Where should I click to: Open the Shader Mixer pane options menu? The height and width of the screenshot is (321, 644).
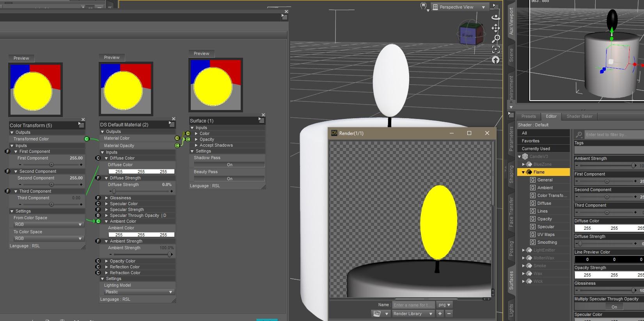284,17
